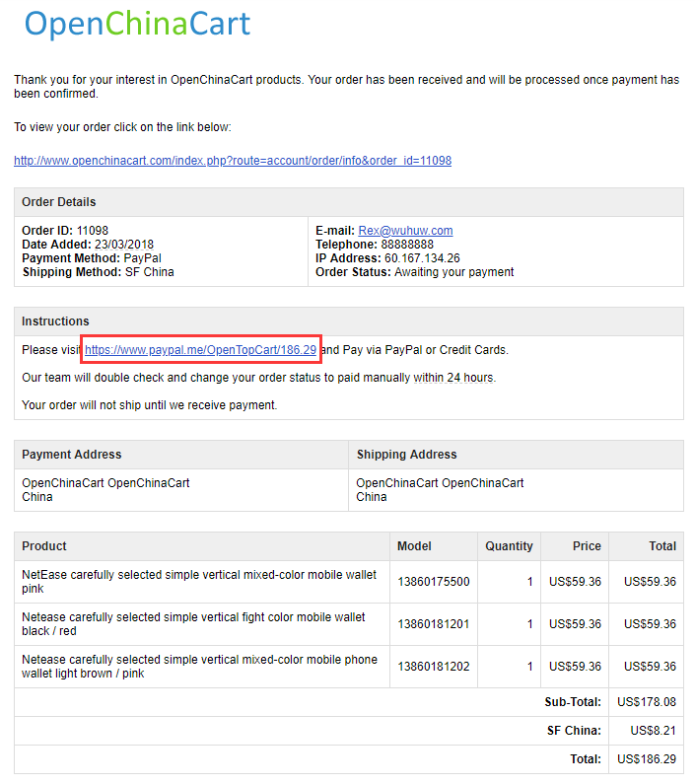This screenshot has width=695, height=784.
Task: Click the Product column header
Action: point(202,546)
